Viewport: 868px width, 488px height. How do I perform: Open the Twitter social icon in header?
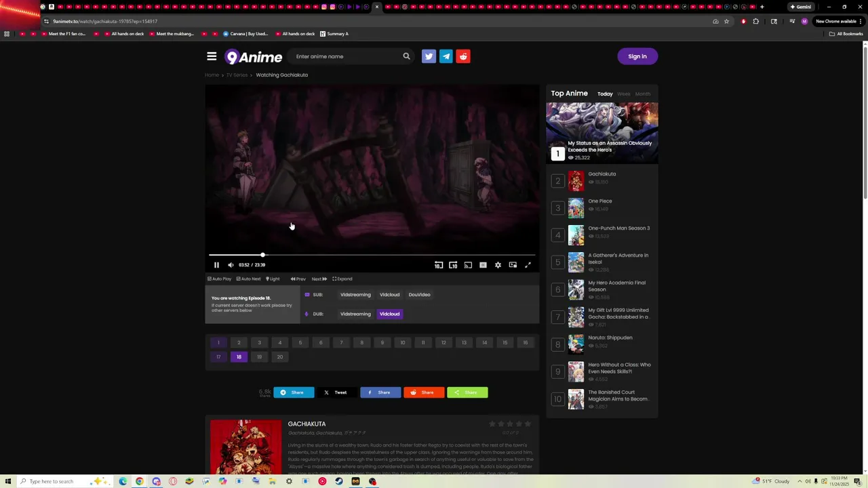(429, 56)
